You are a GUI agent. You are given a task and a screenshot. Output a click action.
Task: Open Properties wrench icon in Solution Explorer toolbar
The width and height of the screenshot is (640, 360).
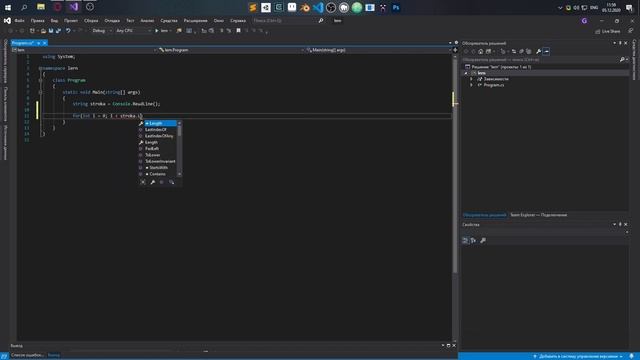(538, 51)
